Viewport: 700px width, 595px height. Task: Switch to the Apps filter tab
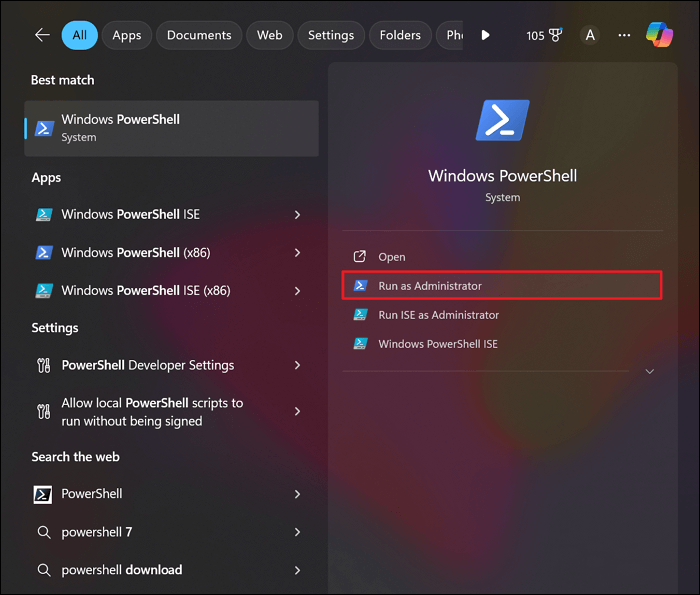point(127,35)
